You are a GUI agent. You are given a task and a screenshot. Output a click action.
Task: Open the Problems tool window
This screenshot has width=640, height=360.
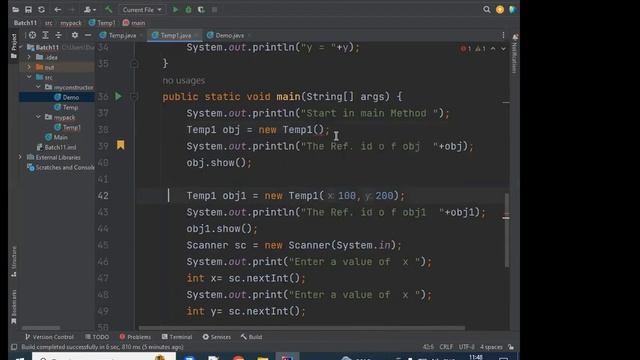click(135, 337)
